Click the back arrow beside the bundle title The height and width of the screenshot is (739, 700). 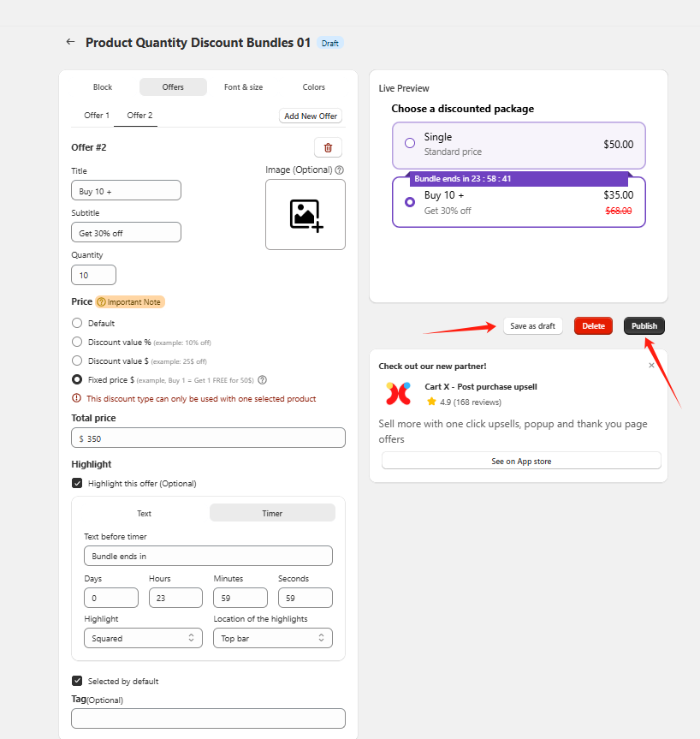[x=70, y=42]
